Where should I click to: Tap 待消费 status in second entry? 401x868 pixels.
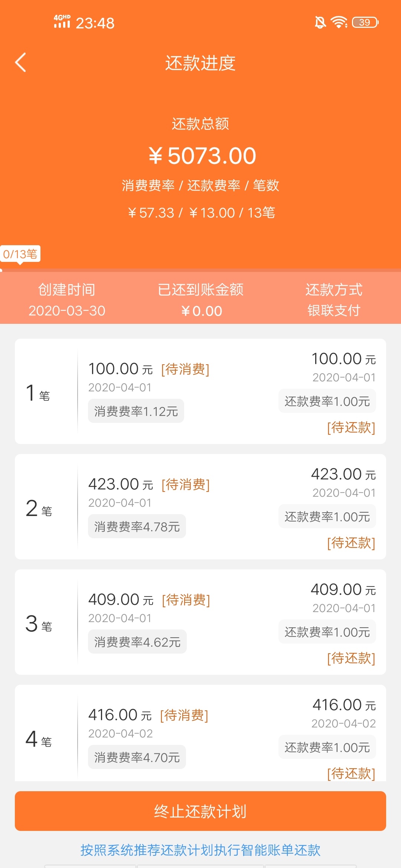pos(186,484)
